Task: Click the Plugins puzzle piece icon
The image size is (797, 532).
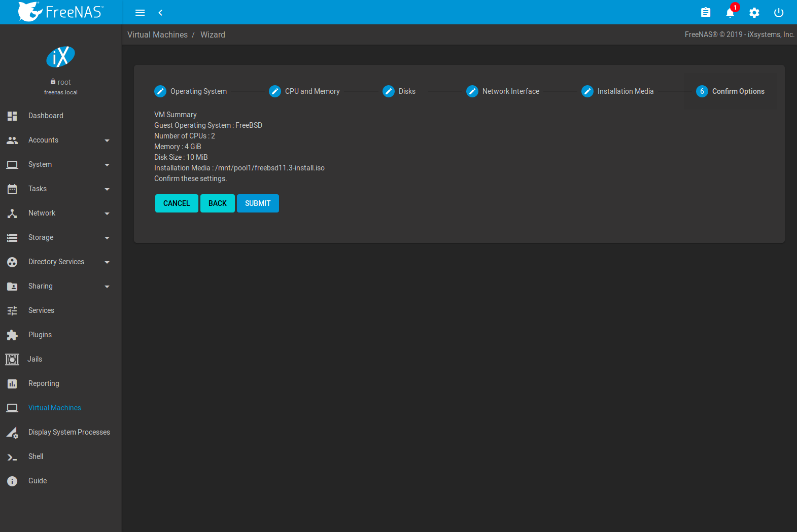Action: pos(12,335)
